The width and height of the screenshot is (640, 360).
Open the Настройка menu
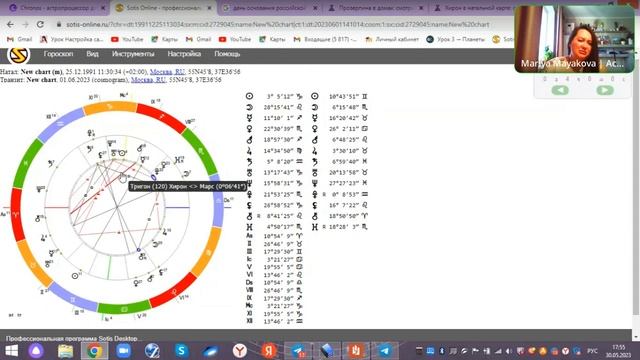coord(184,54)
